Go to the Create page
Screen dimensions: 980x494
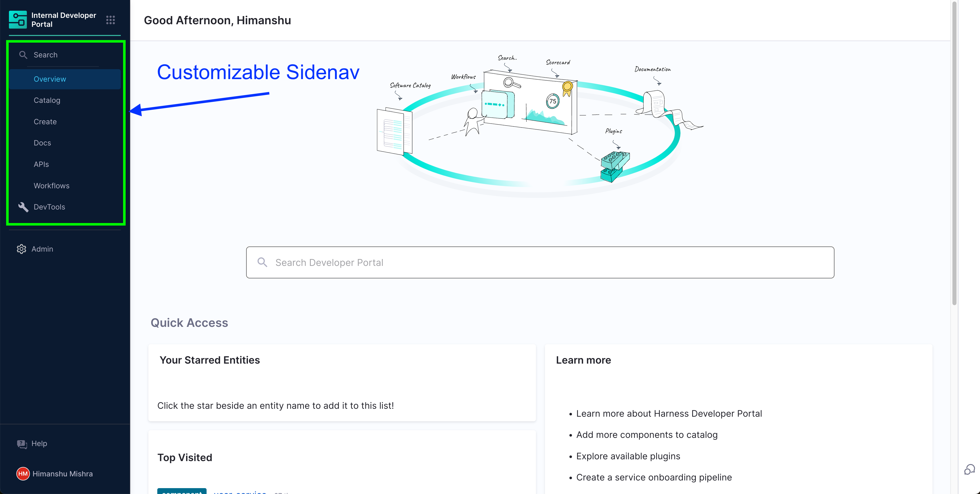[45, 122]
